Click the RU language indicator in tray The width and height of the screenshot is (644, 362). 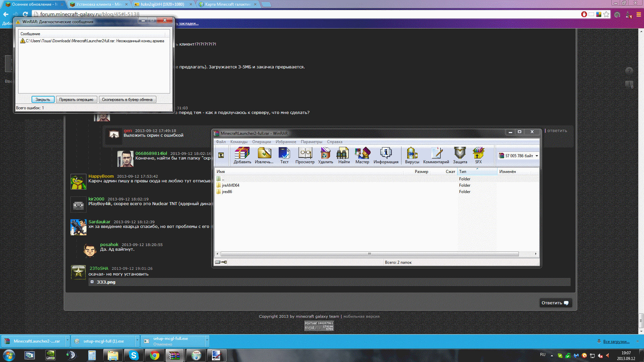(543, 355)
